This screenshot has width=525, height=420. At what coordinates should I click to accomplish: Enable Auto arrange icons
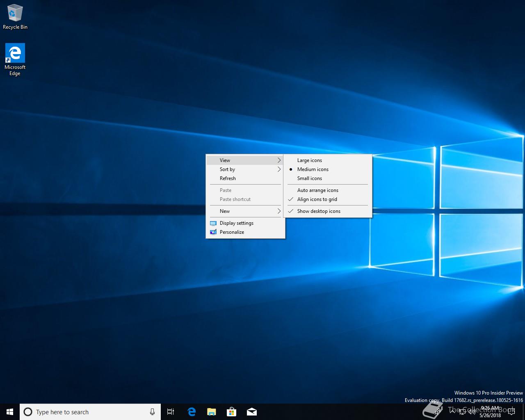tap(317, 190)
